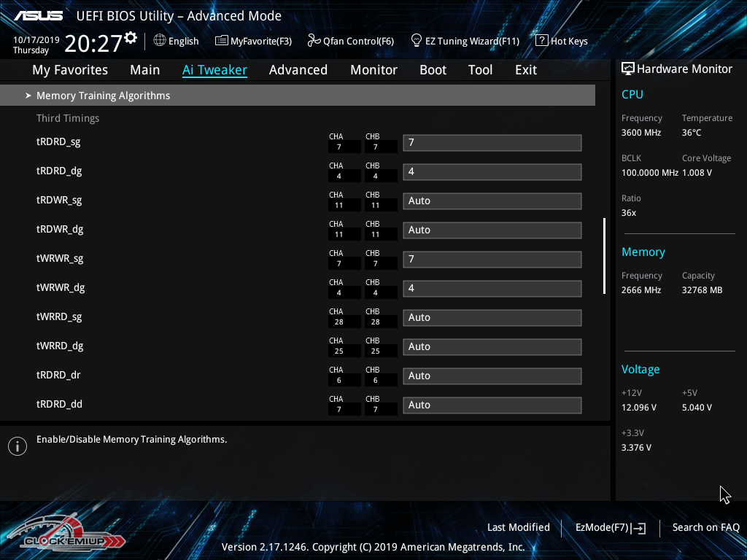This screenshot has width=747, height=560.
Task: Switch to the Boot tab
Action: 433,70
